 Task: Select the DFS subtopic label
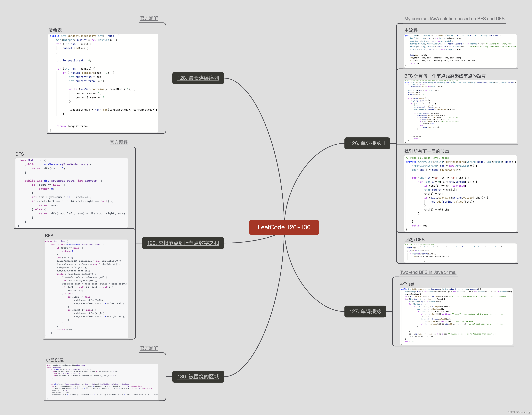pyautogui.click(x=20, y=154)
